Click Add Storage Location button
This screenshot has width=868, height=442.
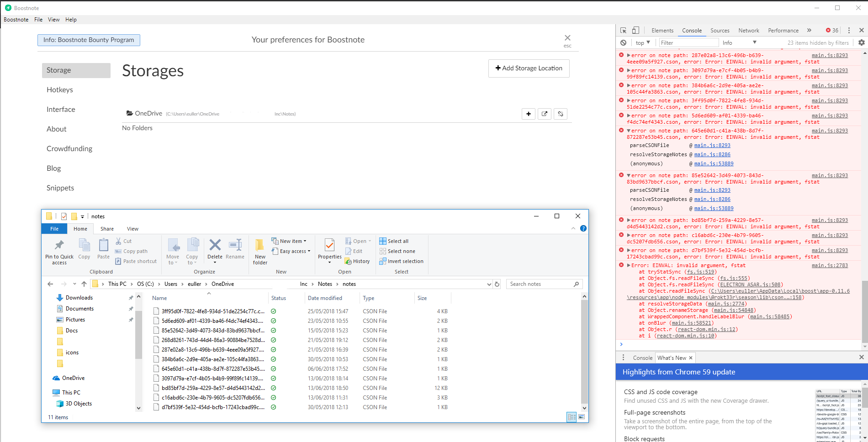tap(529, 68)
